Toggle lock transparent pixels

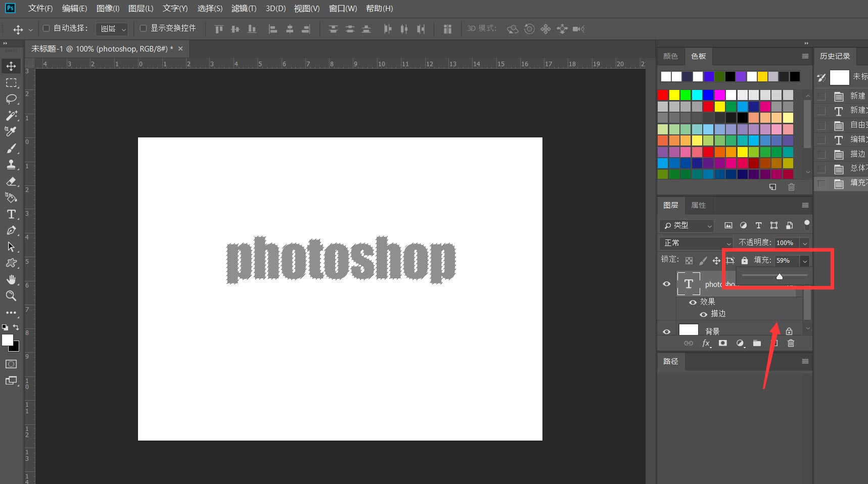(689, 261)
